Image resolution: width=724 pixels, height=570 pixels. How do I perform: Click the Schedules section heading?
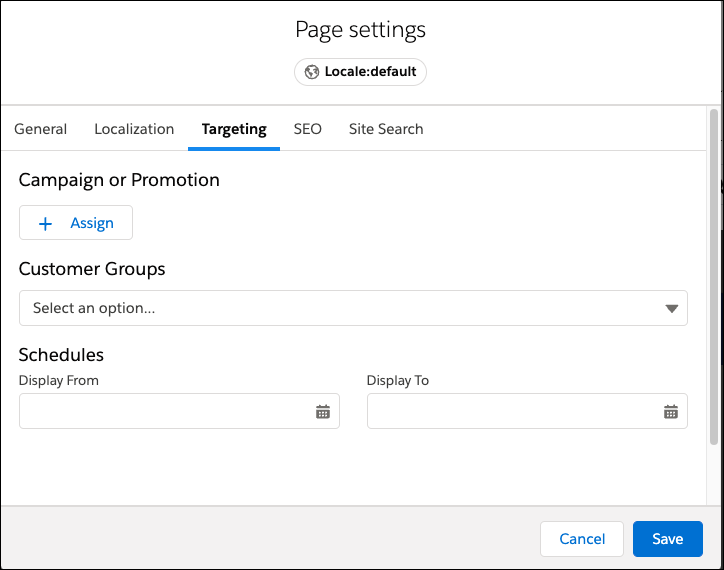click(61, 355)
